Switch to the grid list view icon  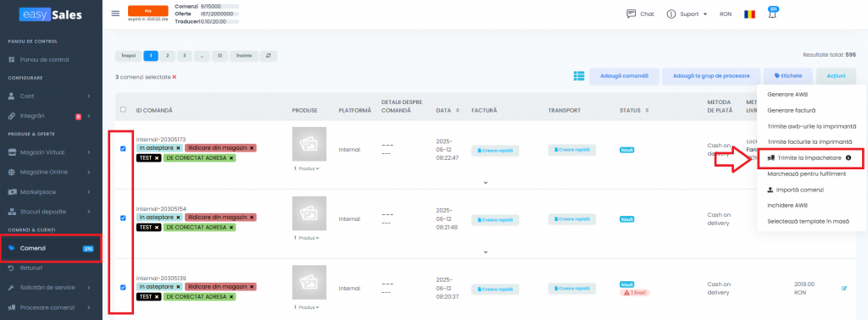pos(579,75)
